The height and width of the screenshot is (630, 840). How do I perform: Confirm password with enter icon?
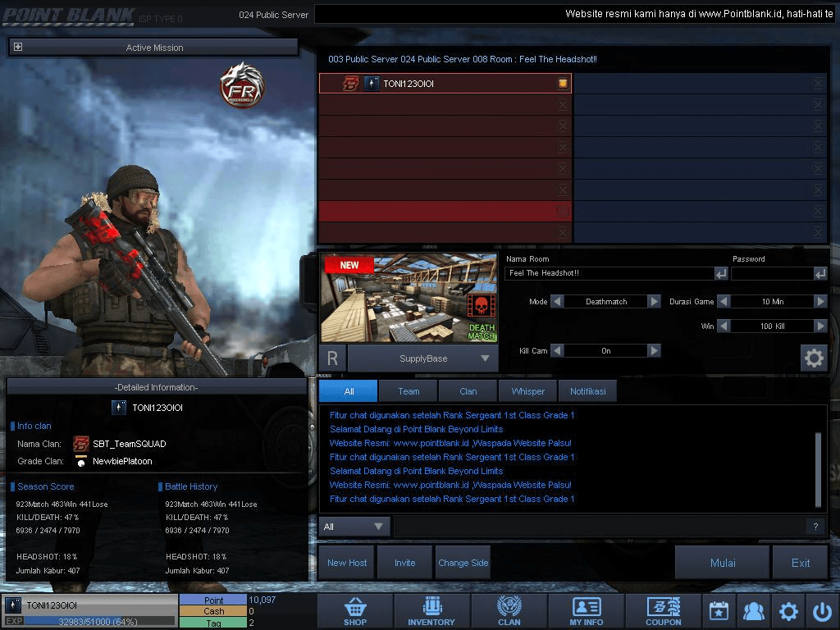(x=820, y=274)
